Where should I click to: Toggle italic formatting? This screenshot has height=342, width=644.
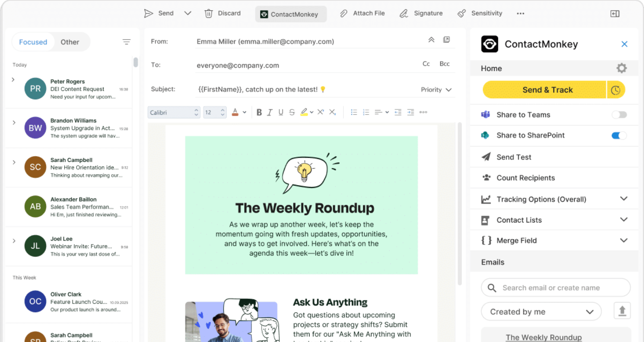[270, 112]
